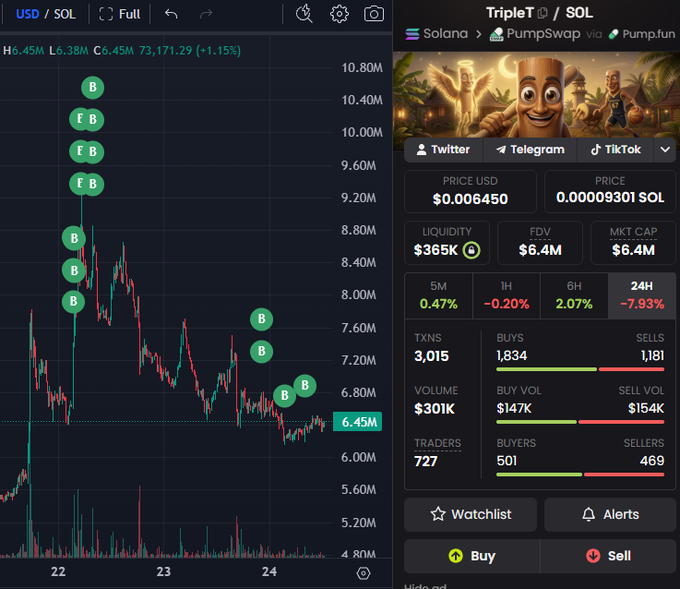
Task: Select the 5M timeframe tab
Action: tap(438, 296)
